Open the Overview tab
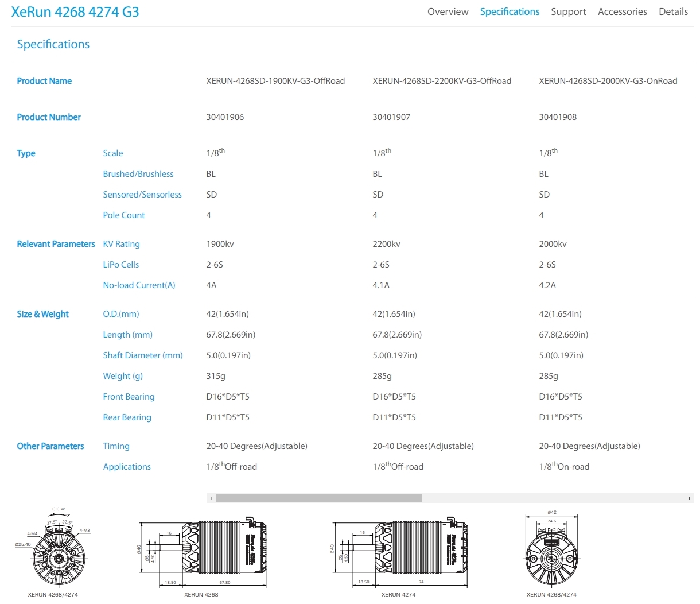Viewport: 700px width, 604px height. click(448, 11)
